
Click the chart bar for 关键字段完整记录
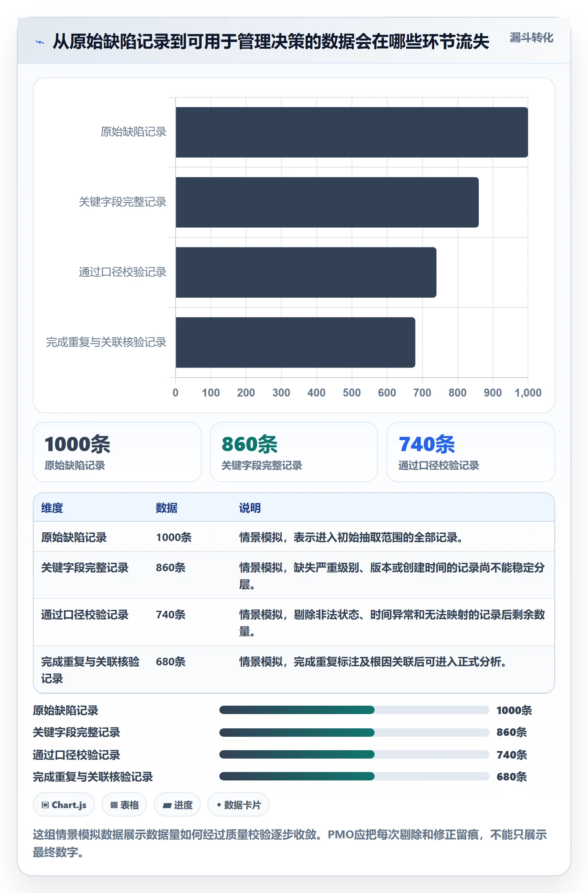[327, 202]
